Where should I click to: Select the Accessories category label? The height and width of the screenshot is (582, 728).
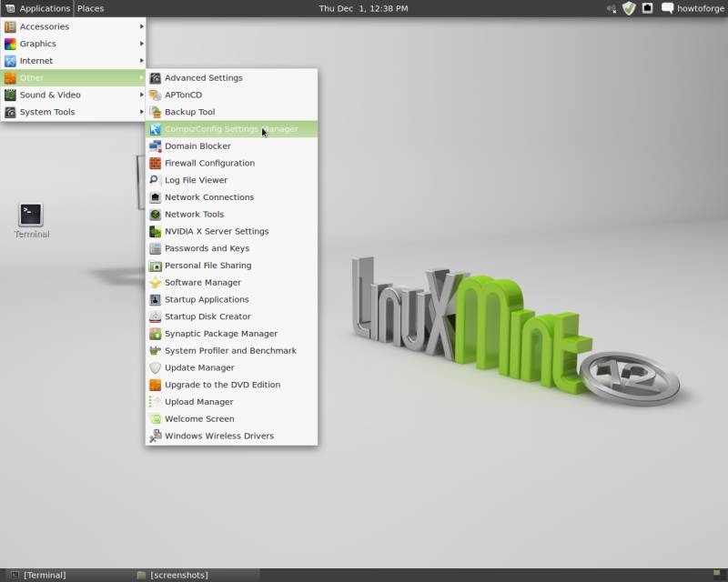coord(45,27)
